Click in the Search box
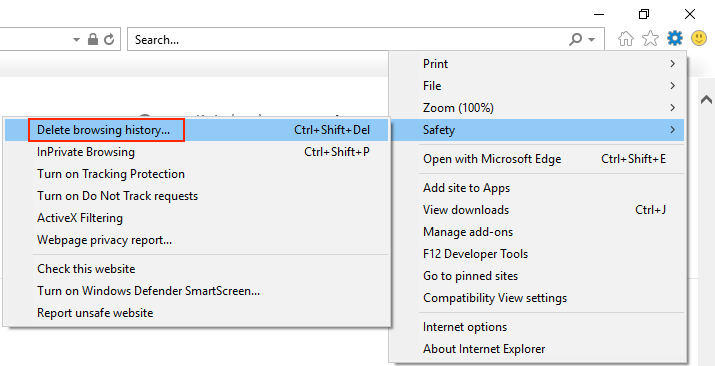 (x=349, y=40)
